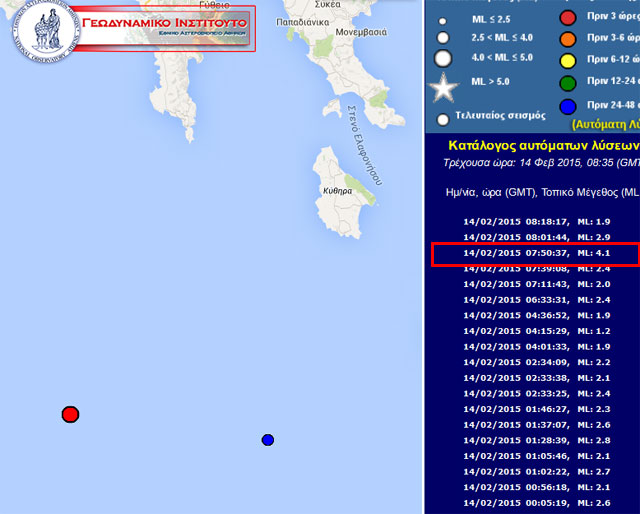The image size is (640, 514).
Task: Click the yellow legend color circle
Action: 567,61
